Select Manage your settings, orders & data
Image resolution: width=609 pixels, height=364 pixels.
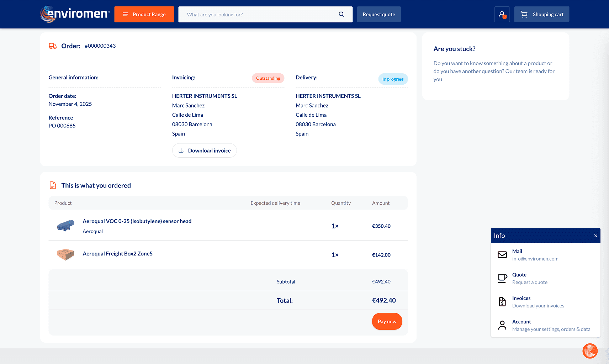coord(551,329)
